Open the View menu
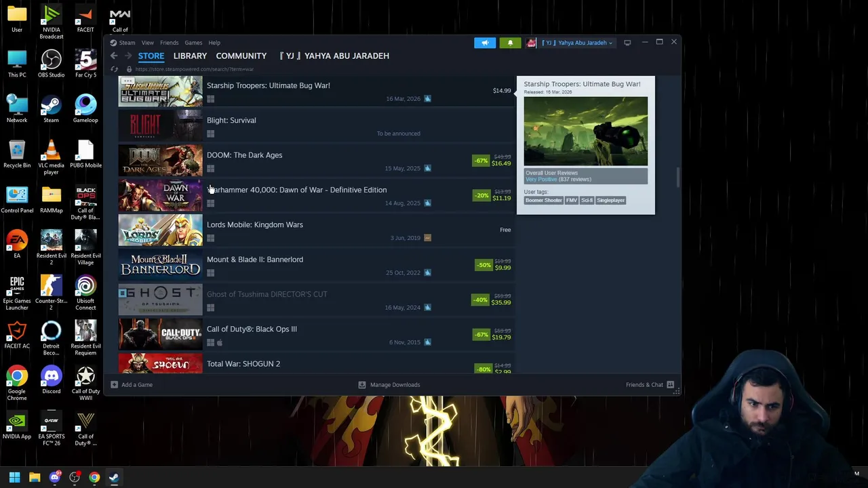 click(x=147, y=43)
